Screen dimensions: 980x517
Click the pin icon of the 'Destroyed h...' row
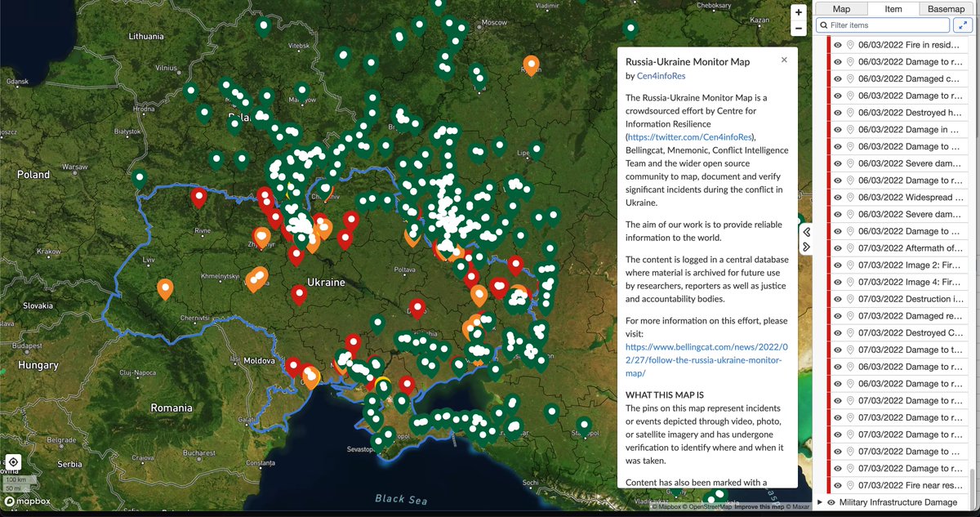[850, 113]
